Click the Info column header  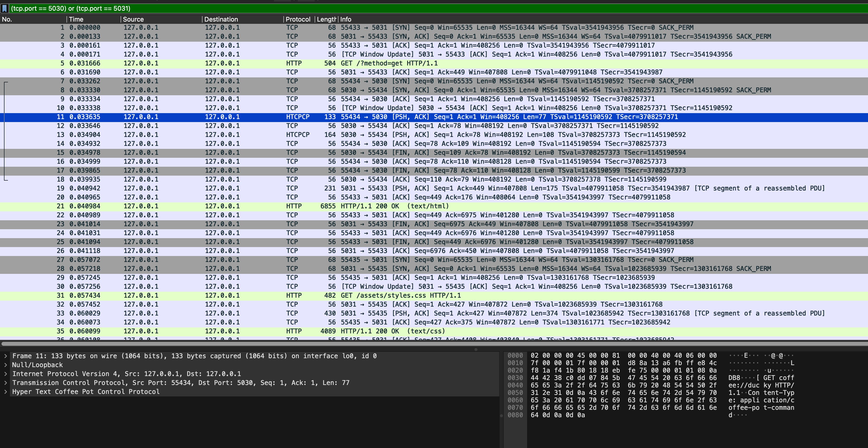click(346, 20)
